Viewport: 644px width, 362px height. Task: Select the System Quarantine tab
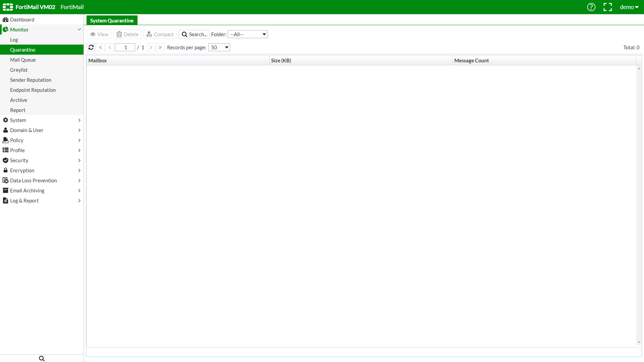112,20
